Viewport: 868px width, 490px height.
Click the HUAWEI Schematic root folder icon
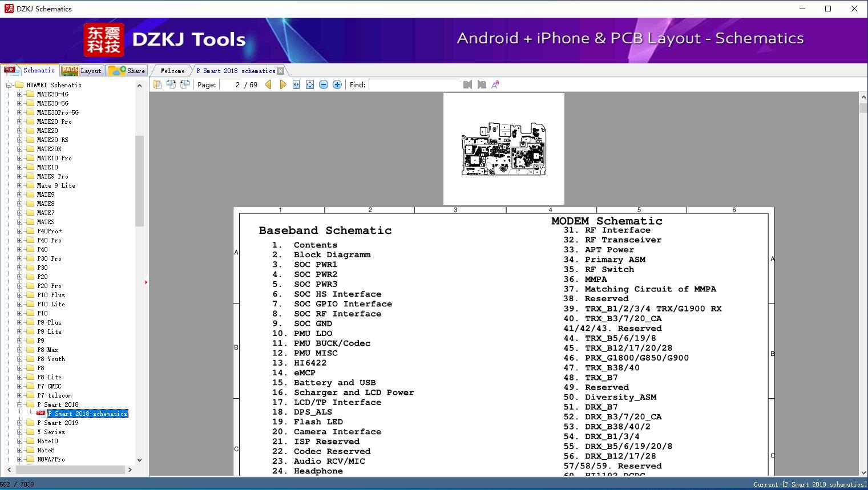(x=19, y=85)
